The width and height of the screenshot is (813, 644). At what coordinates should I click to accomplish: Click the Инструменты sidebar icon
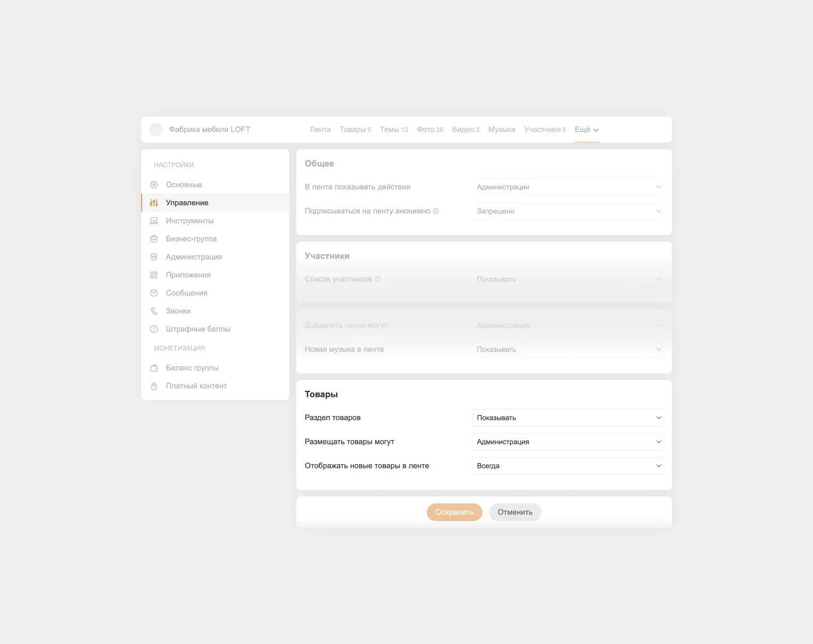154,221
